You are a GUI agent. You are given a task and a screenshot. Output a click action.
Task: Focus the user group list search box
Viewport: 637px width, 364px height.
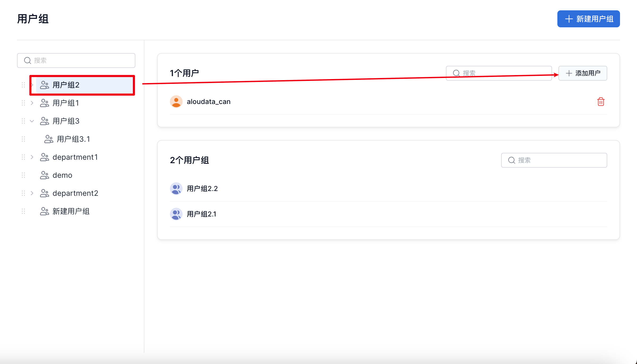point(557,160)
